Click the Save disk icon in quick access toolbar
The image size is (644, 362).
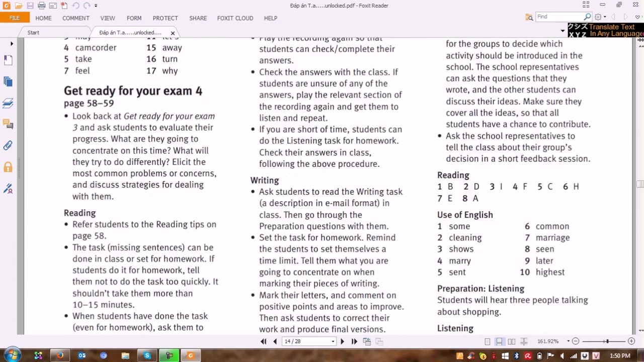click(30, 6)
